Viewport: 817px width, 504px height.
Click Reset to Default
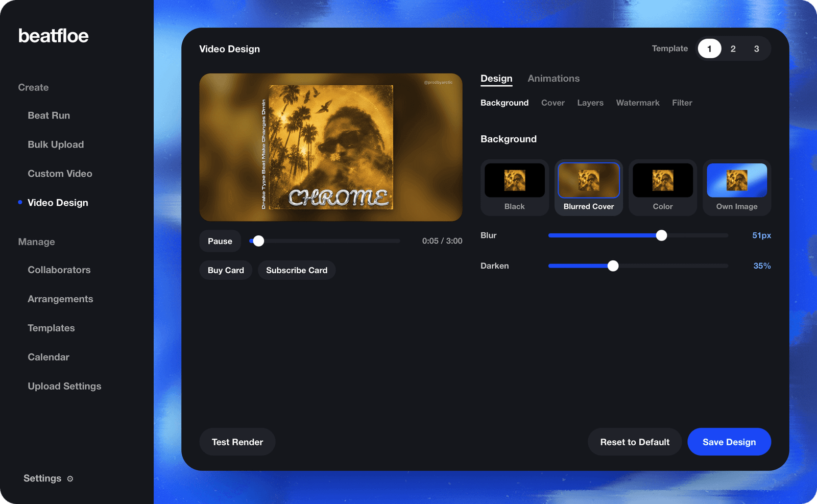coord(635,442)
